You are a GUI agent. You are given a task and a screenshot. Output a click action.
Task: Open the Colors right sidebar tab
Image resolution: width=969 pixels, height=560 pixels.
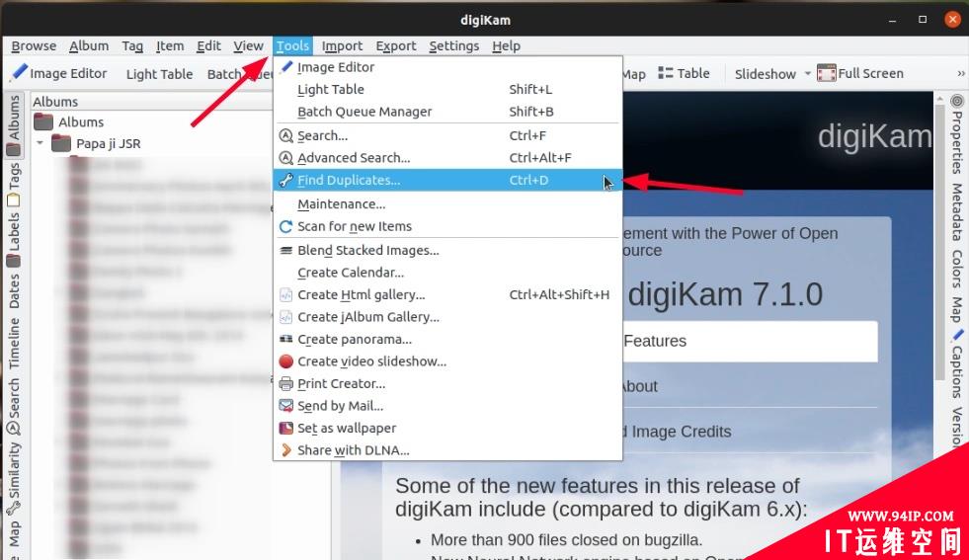956,269
